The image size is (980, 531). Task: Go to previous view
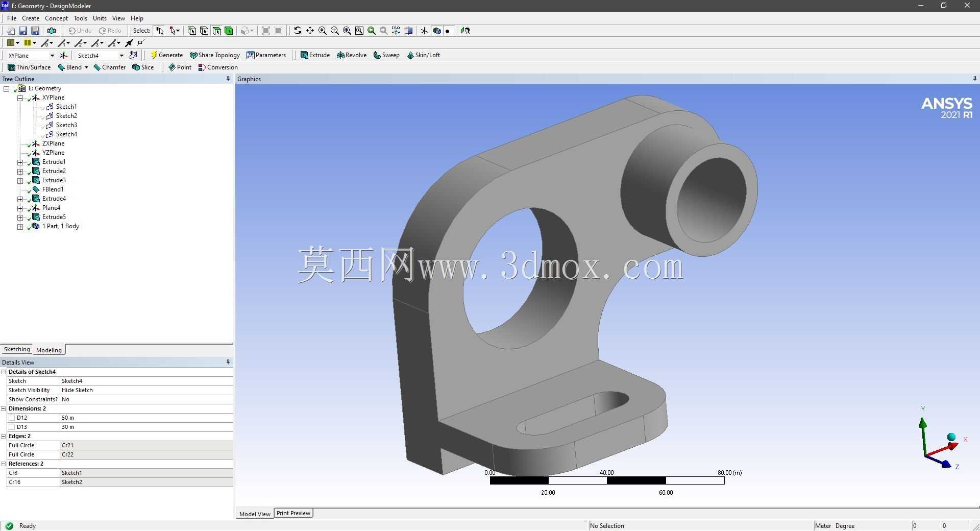(372, 31)
